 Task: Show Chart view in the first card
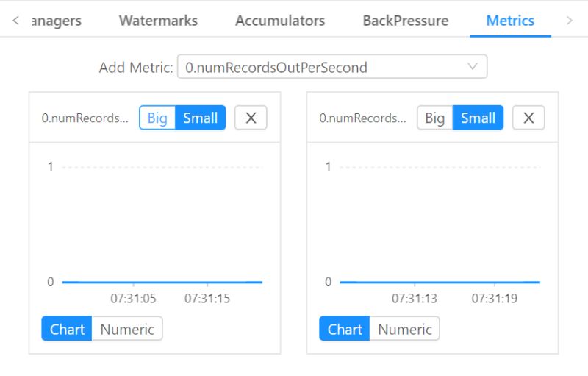click(67, 329)
